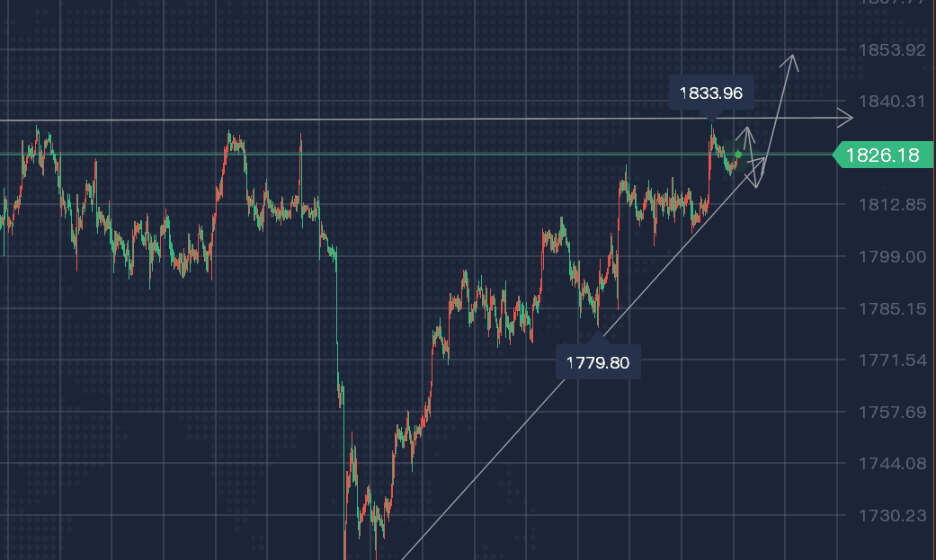936x560 pixels.
Task: Click the 1853.92 price axis label
Action: coord(892,49)
